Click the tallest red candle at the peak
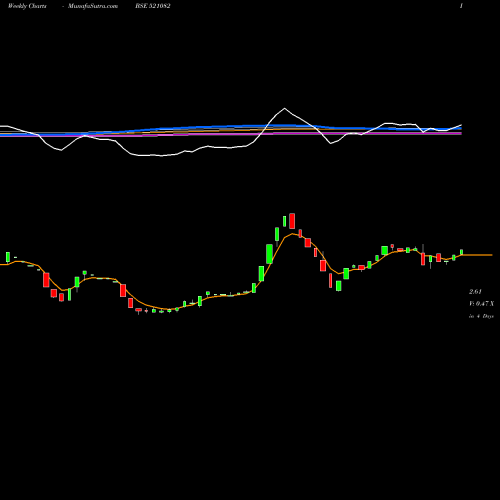 click(x=292, y=221)
